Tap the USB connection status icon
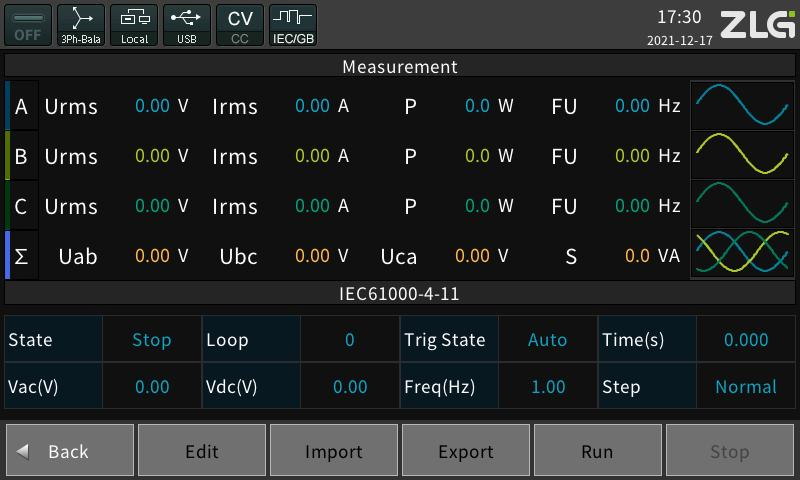 coord(187,24)
